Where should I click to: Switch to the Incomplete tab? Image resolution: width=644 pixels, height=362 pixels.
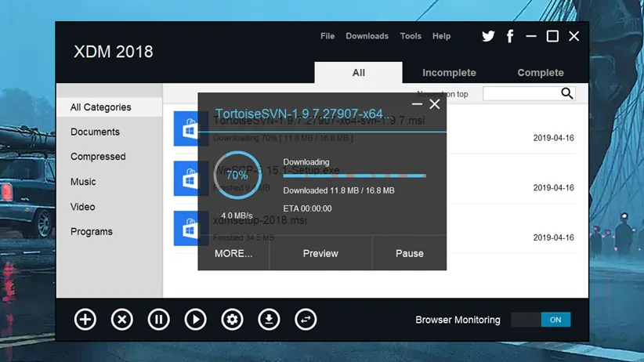click(x=449, y=73)
